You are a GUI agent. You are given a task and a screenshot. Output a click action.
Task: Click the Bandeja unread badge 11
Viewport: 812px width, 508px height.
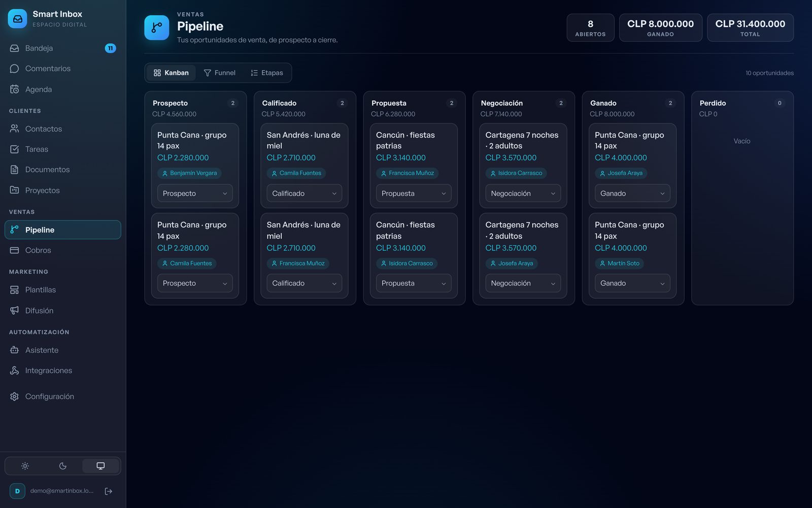pyautogui.click(x=110, y=48)
